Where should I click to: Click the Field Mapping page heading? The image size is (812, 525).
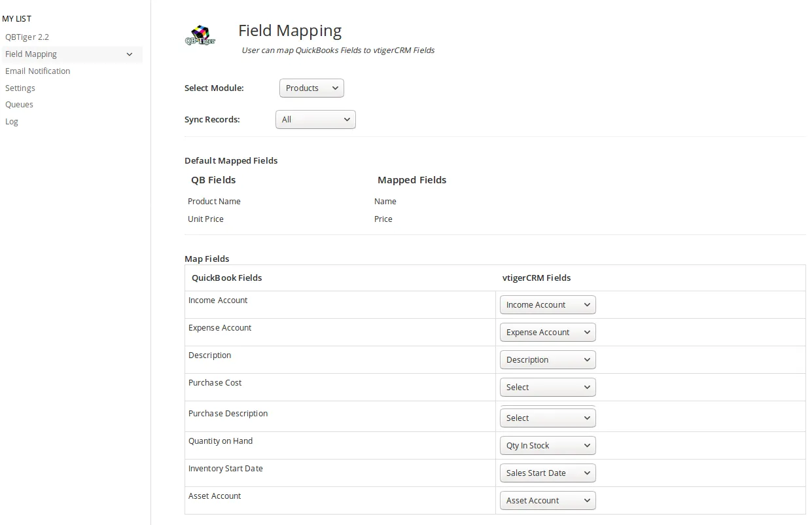290,31
